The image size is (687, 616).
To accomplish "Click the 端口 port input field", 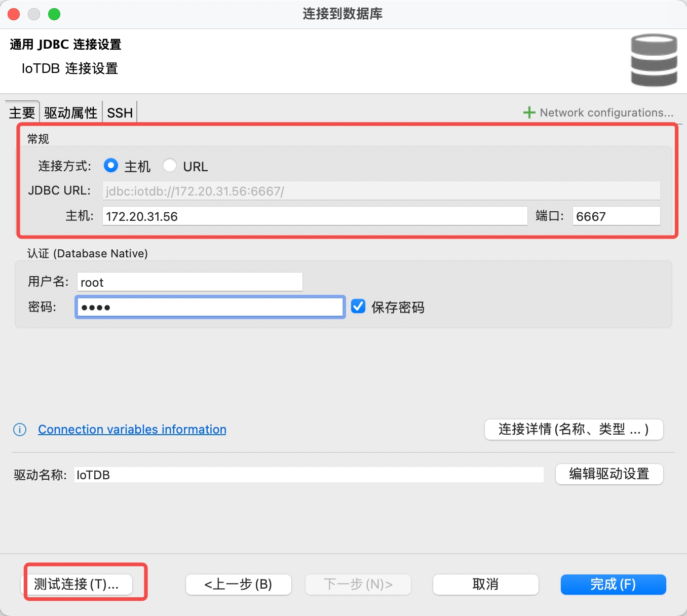I will click(616, 216).
